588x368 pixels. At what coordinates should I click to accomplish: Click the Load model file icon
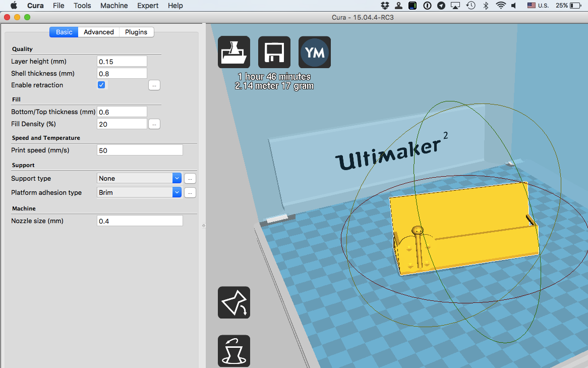(234, 52)
